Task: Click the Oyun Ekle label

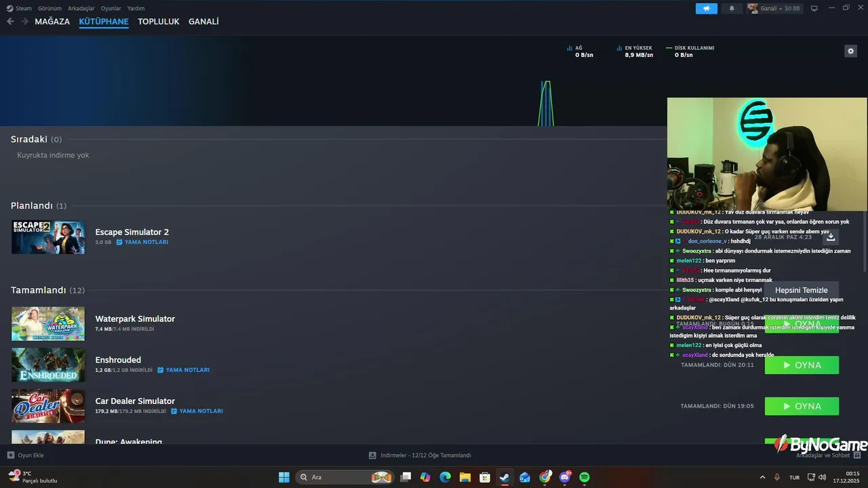Action: coord(31,455)
